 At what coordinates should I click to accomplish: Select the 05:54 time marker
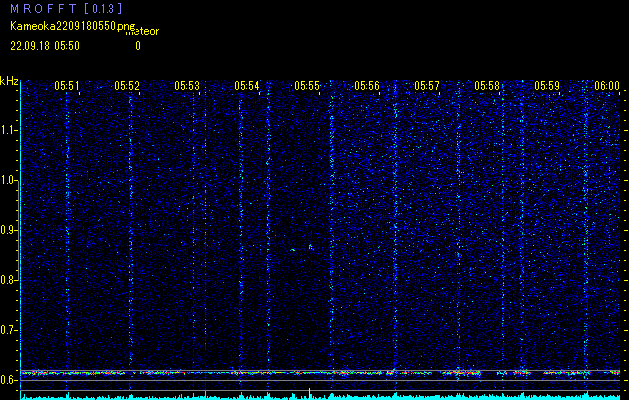tap(247, 86)
